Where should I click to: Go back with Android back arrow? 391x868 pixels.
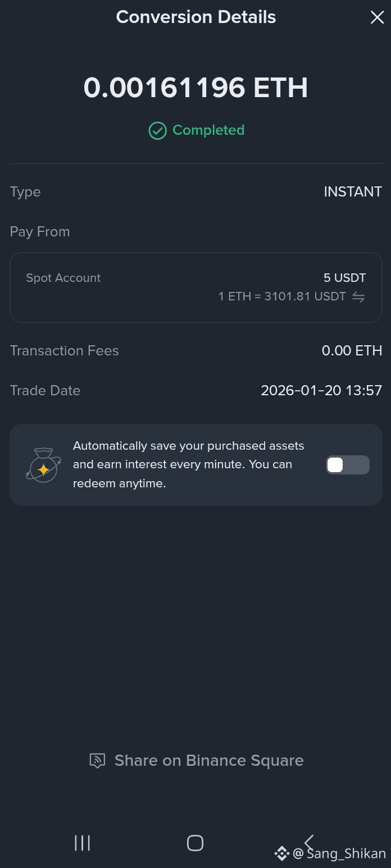[x=308, y=842]
